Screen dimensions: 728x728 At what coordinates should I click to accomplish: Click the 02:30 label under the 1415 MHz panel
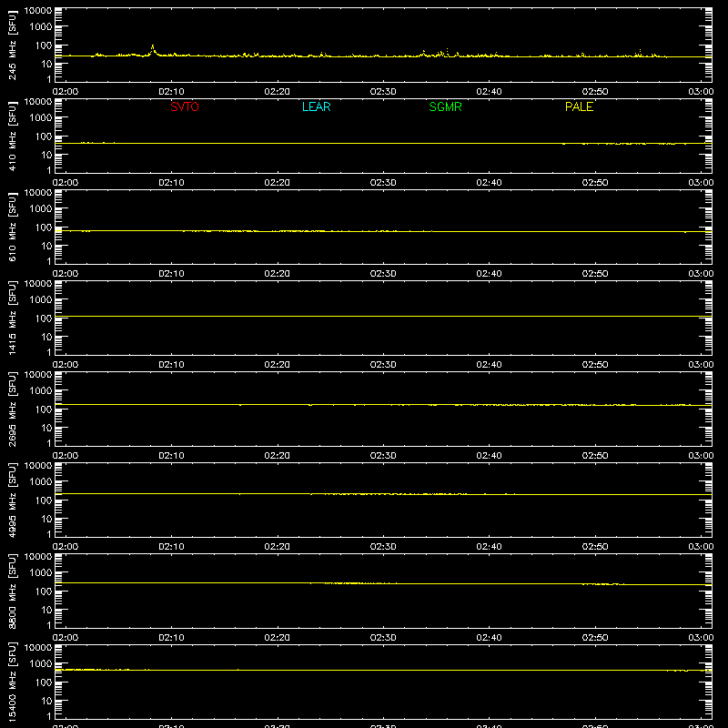[383, 365]
